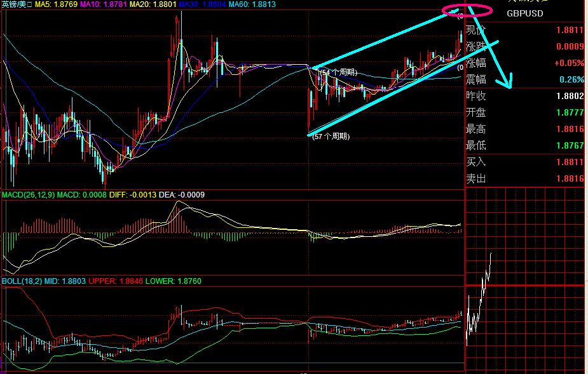Screen dimensions: 588x374
Task: Click the 卖出 label
Action: 476,178
